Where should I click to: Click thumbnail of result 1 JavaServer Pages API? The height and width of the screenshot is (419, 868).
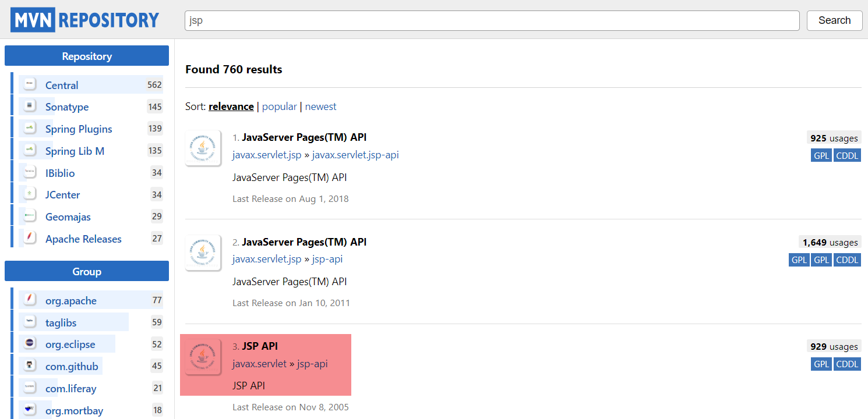pyautogui.click(x=203, y=148)
